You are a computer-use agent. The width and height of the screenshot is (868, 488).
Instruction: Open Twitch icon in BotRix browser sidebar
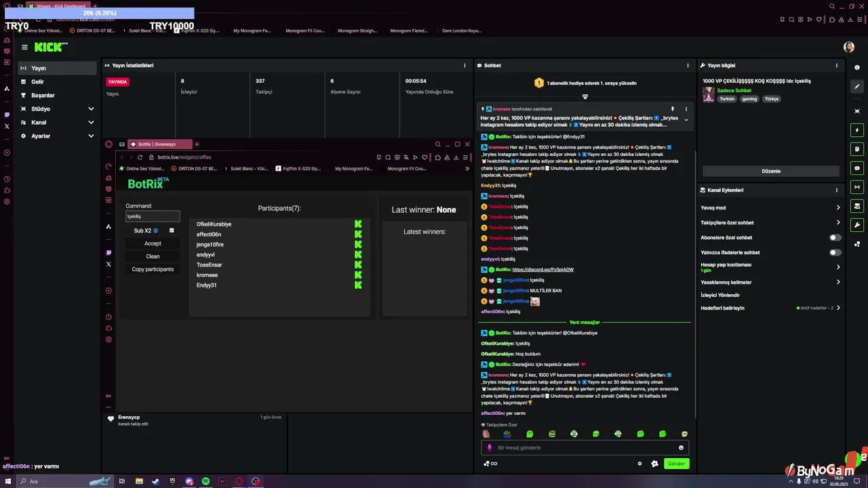point(108,253)
